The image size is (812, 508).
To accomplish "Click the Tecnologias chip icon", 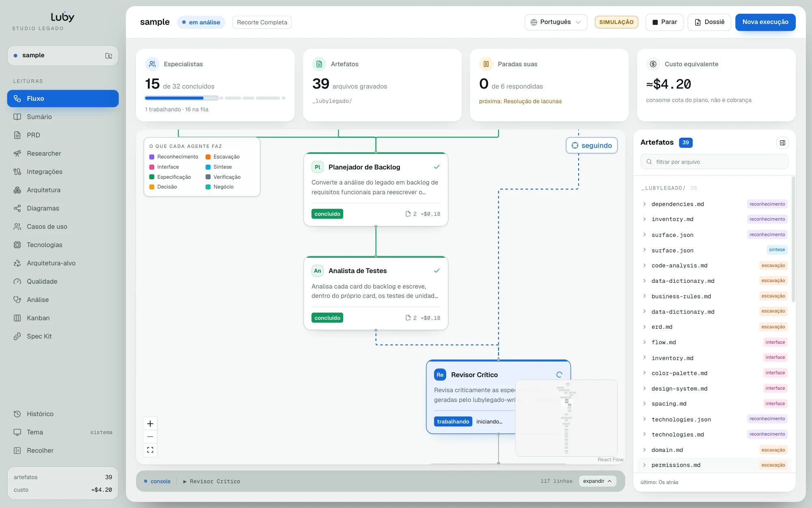I will pos(17,245).
